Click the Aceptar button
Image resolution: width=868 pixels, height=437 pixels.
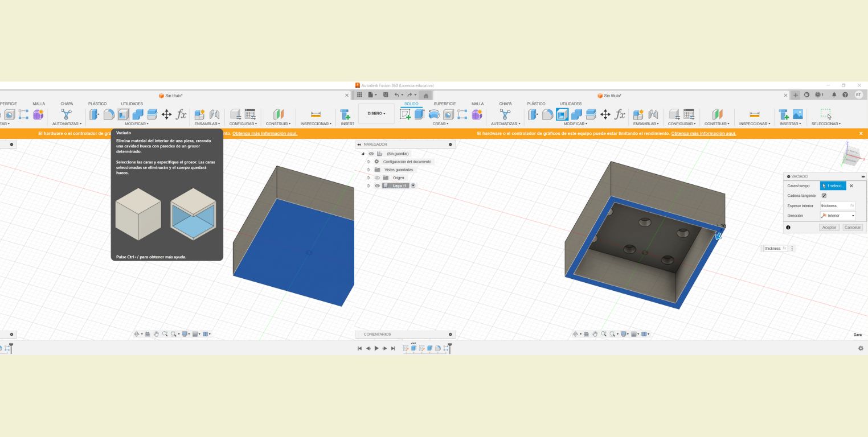829,227
